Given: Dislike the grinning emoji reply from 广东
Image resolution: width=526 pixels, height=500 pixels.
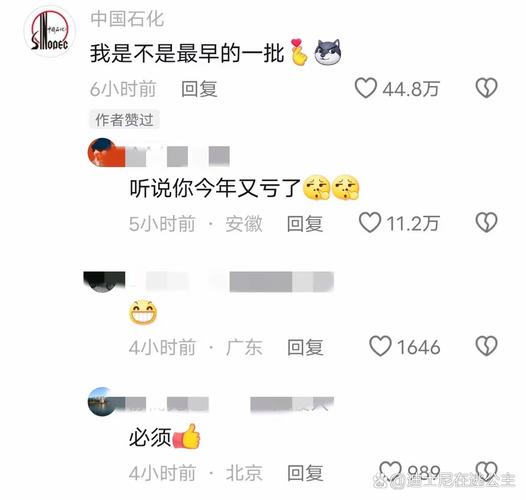Looking at the screenshot, I should tap(486, 346).
